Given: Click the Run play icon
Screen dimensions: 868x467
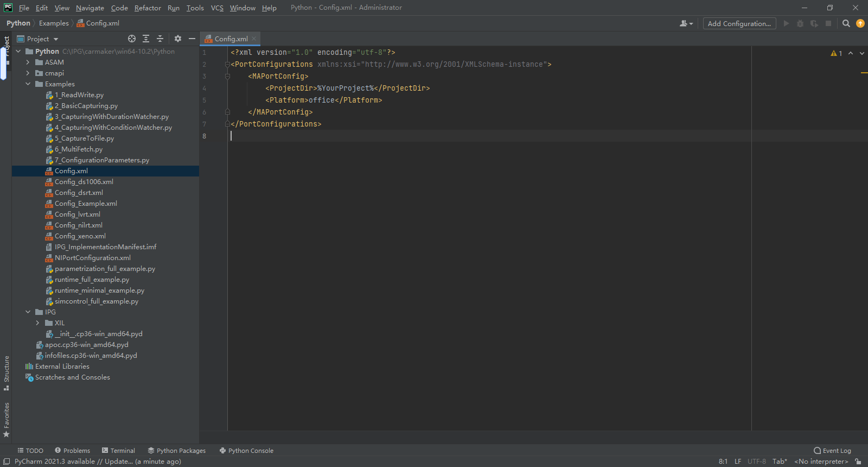Looking at the screenshot, I should pos(786,23).
